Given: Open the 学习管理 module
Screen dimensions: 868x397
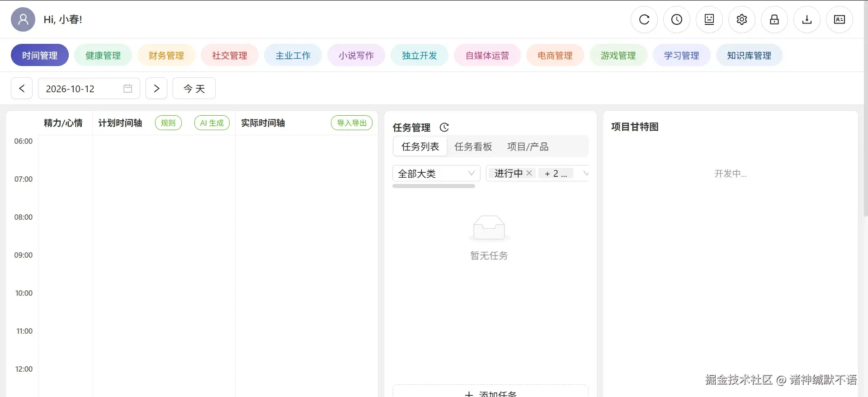Looking at the screenshot, I should pyautogui.click(x=682, y=55).
